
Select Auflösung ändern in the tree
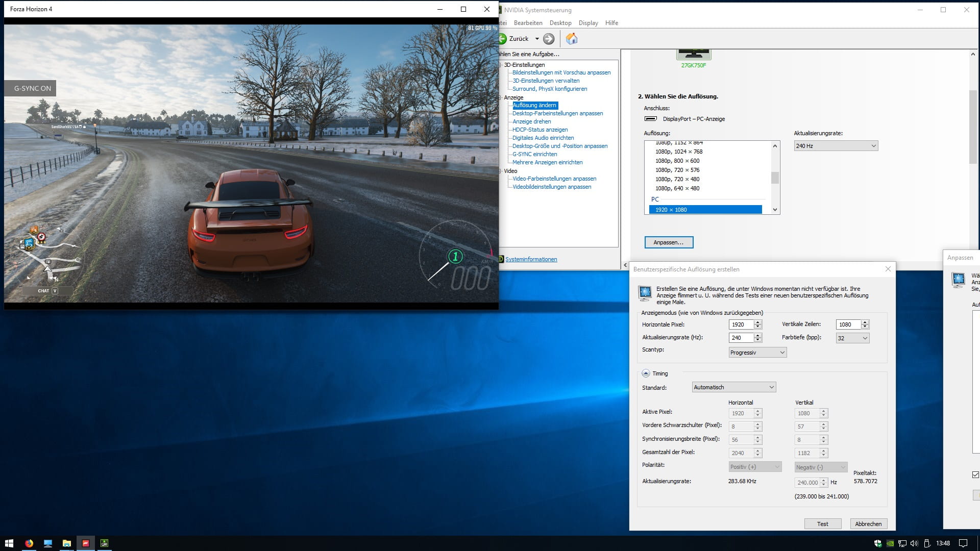pos(534,105)
